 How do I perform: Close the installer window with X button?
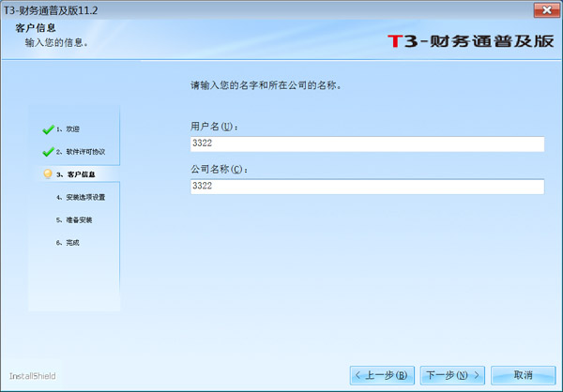[541, 9]
